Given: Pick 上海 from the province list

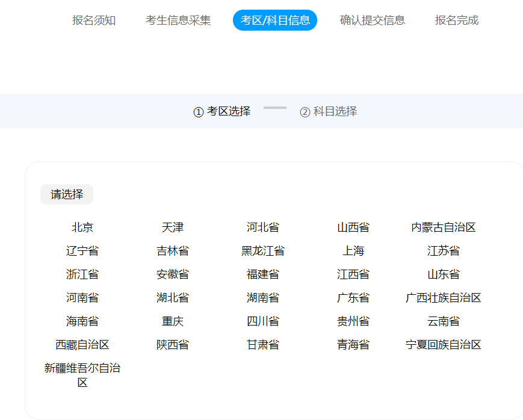Looking at the screenshot, I should click(353, 250).
